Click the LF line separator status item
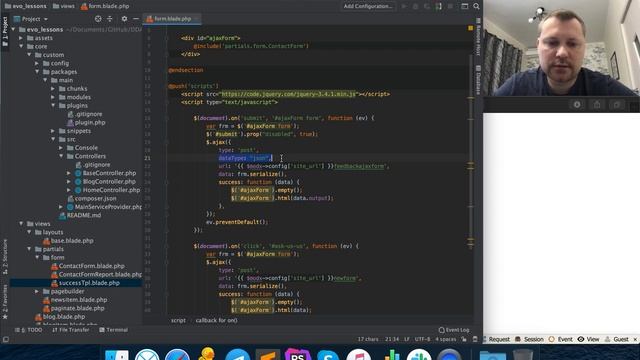The width and height of the screenshot is (640, 360). point(407,339)
